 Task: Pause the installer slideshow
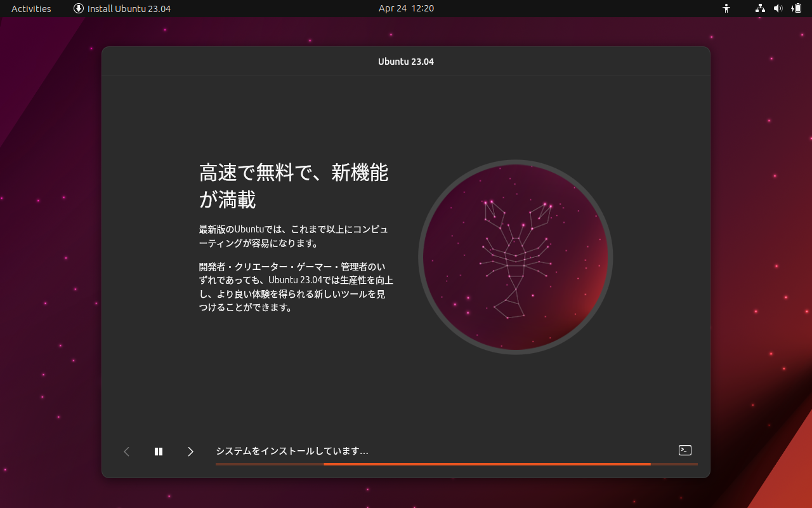point(159,451)
